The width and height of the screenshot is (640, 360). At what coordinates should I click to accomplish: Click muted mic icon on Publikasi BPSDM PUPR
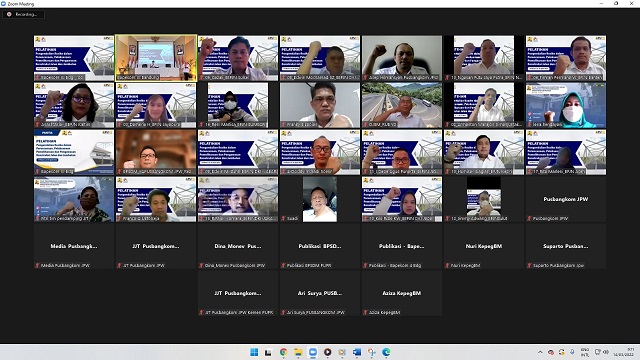tap(283, 266)
